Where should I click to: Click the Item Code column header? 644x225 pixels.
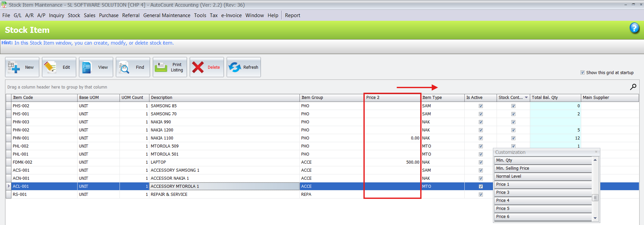coord(44,98)
